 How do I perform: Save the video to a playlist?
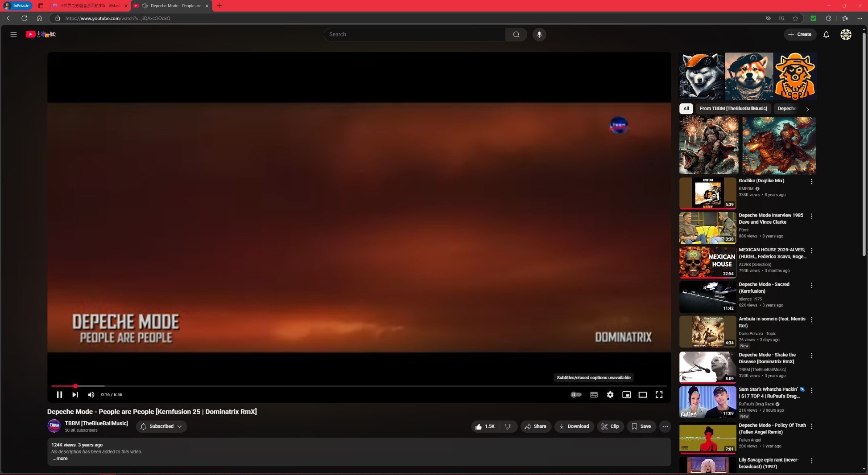(641, 426)
